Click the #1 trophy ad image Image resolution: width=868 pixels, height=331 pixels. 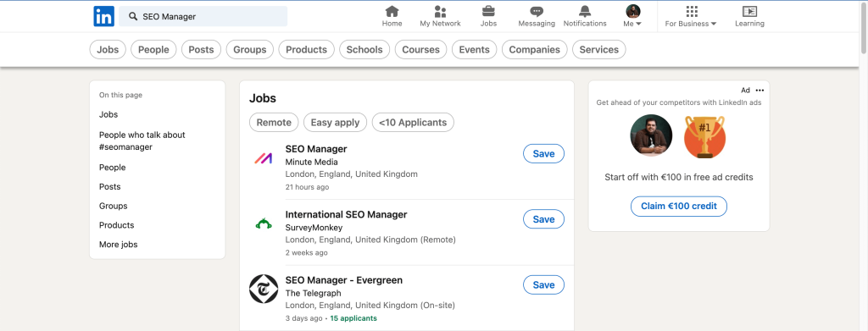704,136
